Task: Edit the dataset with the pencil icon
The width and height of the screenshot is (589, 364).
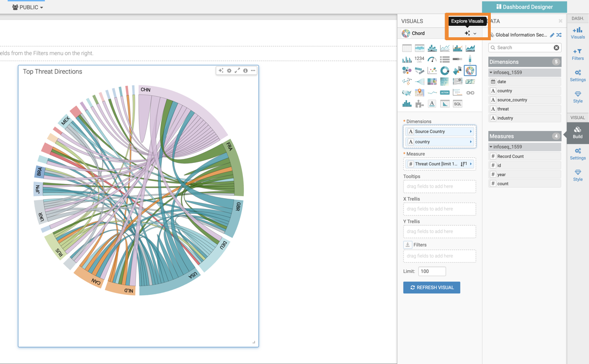Action: (552, 35)
